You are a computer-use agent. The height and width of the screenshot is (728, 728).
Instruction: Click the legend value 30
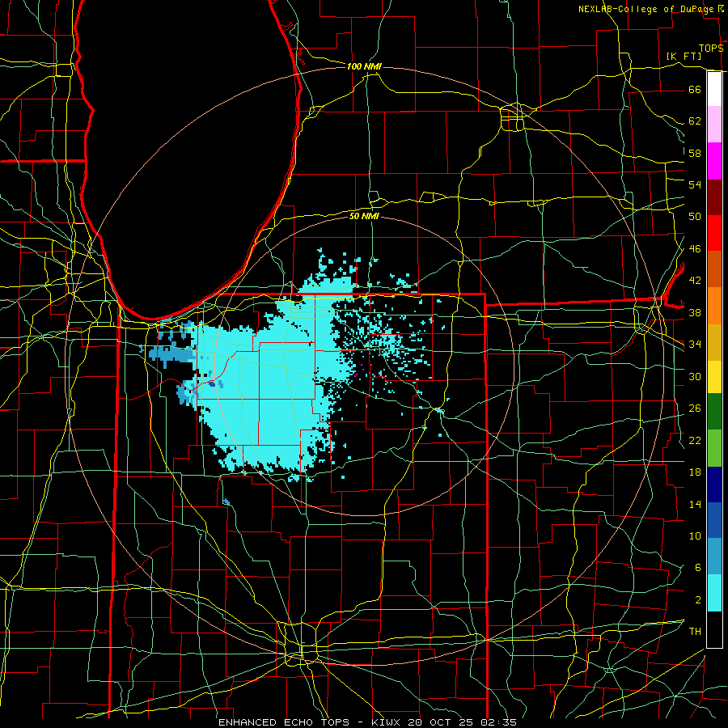coord(695,376)
